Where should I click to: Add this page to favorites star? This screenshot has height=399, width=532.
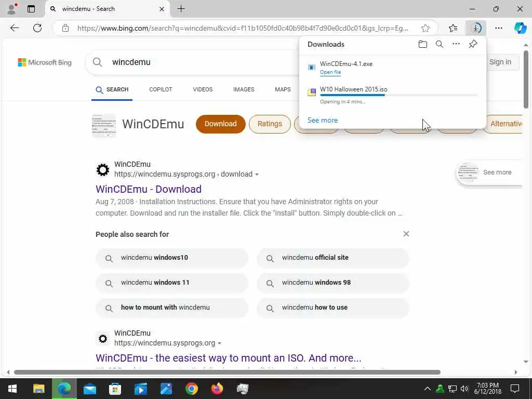pyautogui.click(x=425, y=28)
